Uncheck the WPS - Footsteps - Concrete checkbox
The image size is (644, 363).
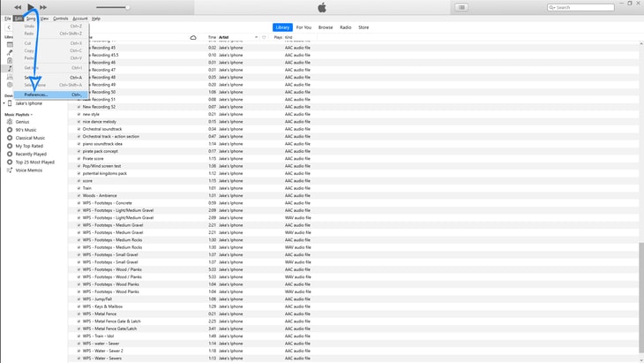79,203
